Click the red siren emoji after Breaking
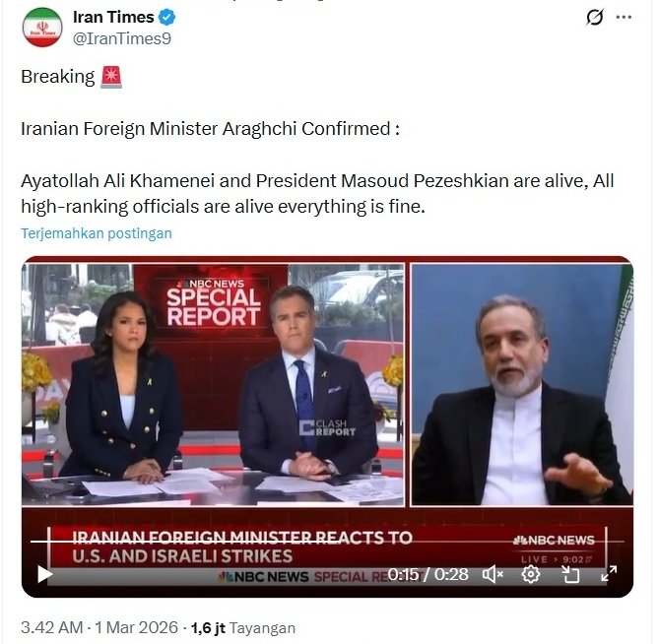This screenshot has height=644, width=658. click(x=111, y=77)
